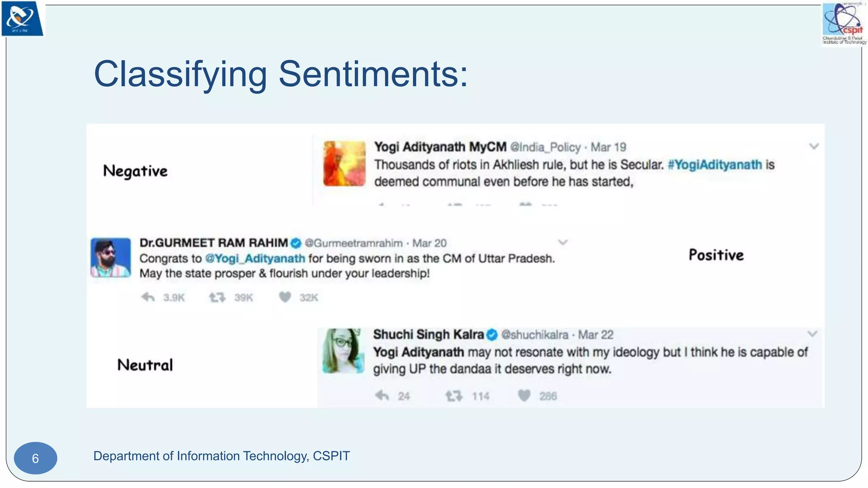Click CSPIT logo in top right corner
The width and height of the screenshot is (868, 488).
point(844,23)
